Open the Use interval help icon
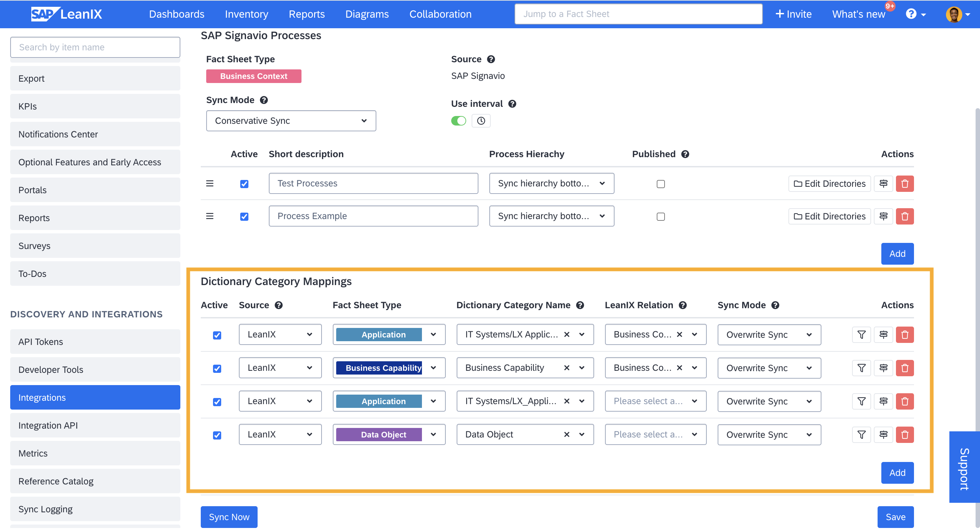The height and width of the screenshot is (530, 980). tap(512, 104)
